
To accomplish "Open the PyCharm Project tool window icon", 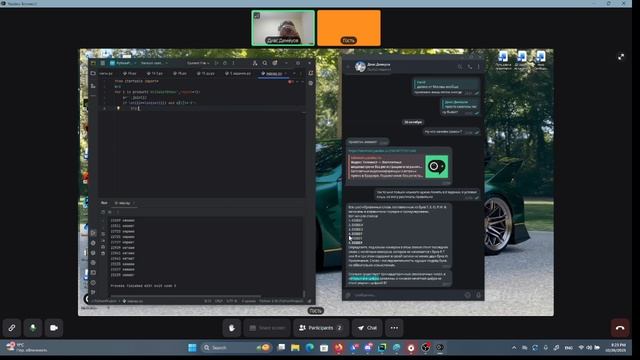I will point(93,73).
